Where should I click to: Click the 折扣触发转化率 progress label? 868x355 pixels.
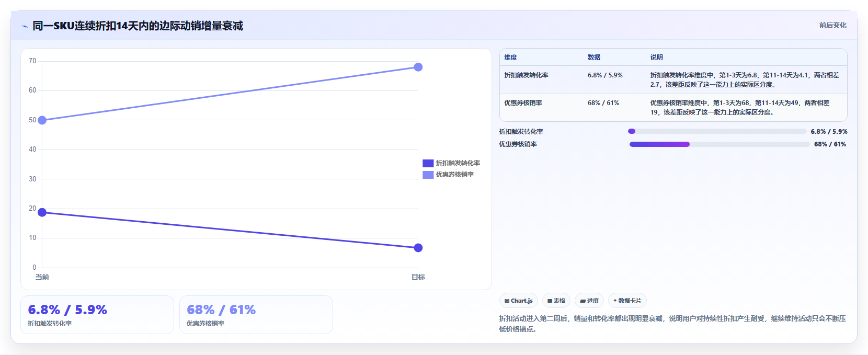pyautogui.click(x=521, y=132)
